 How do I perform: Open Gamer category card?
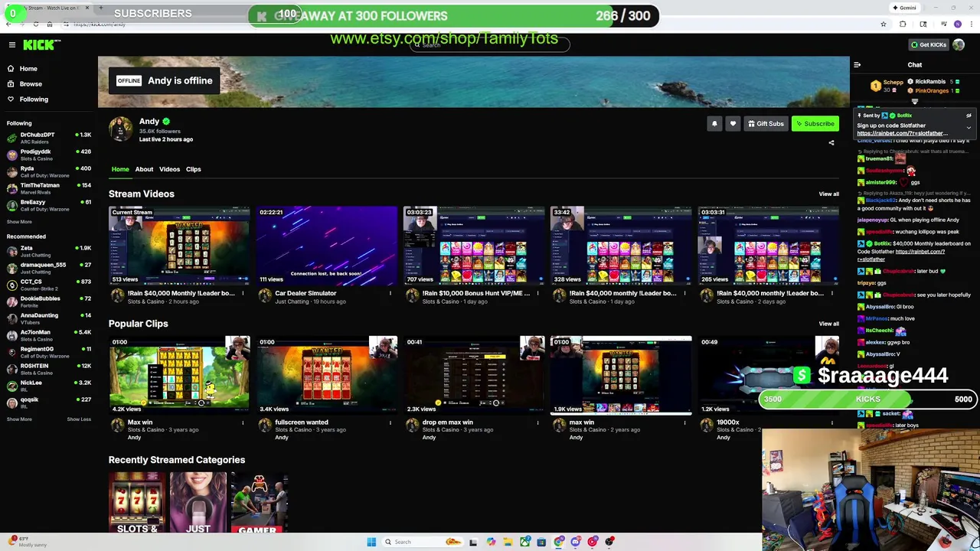259,503
